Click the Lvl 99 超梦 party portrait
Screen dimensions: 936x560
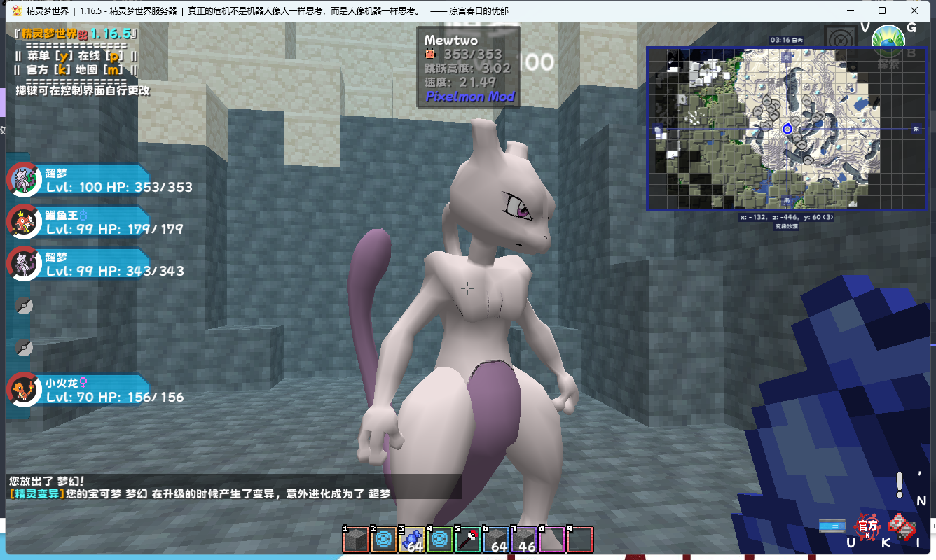point(24,264)
